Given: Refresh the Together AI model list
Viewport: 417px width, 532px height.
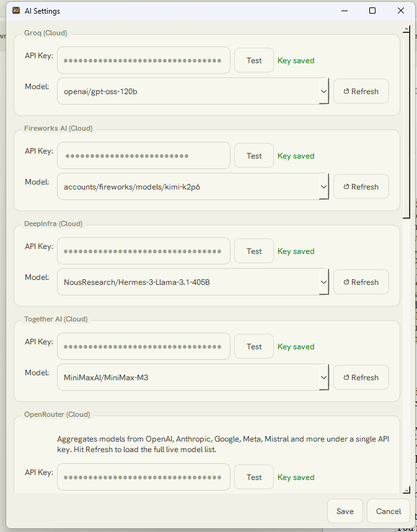Looking at the screenshot, I should [361, 377].
